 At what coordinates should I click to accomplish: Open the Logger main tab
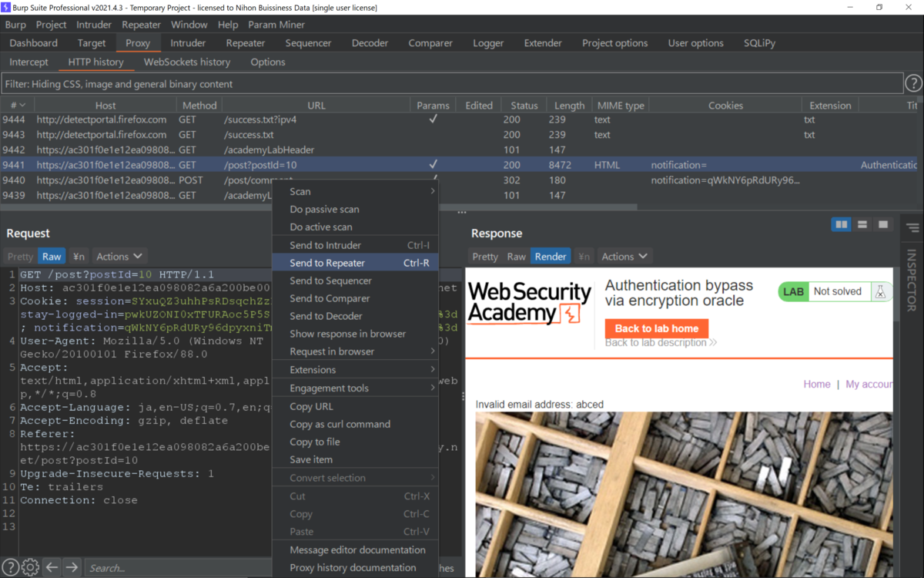[x=488, y=43]
